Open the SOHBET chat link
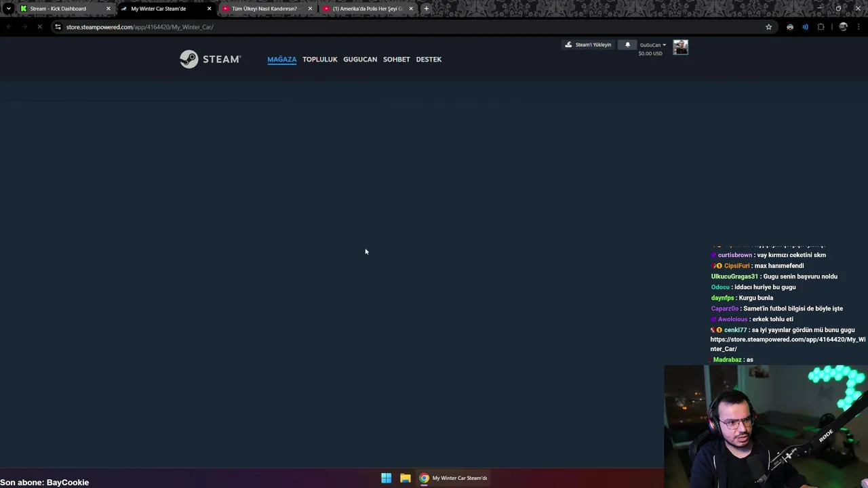 tap(397, 60)
